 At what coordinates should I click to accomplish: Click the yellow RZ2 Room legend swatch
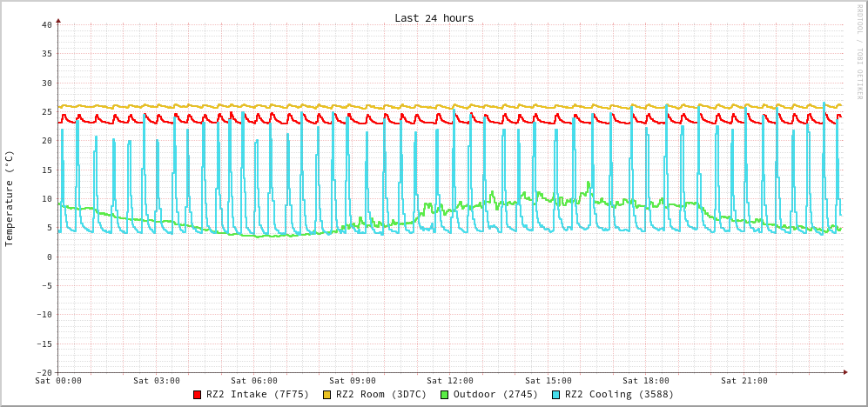point(327,395)
